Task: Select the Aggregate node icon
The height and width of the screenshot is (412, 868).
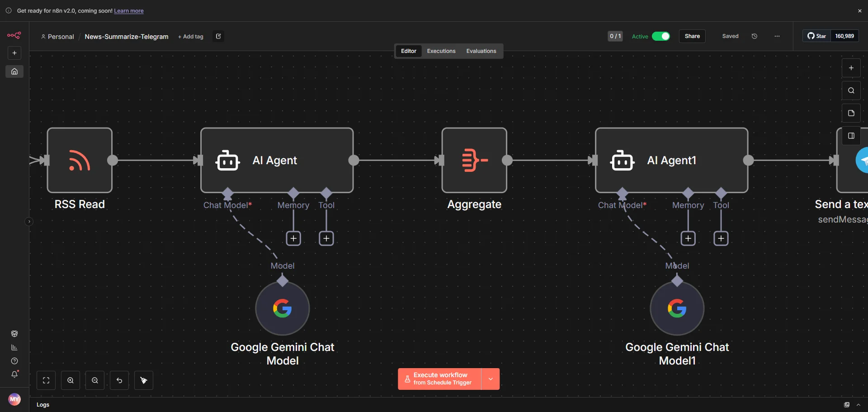Action: tap(474, 160)
